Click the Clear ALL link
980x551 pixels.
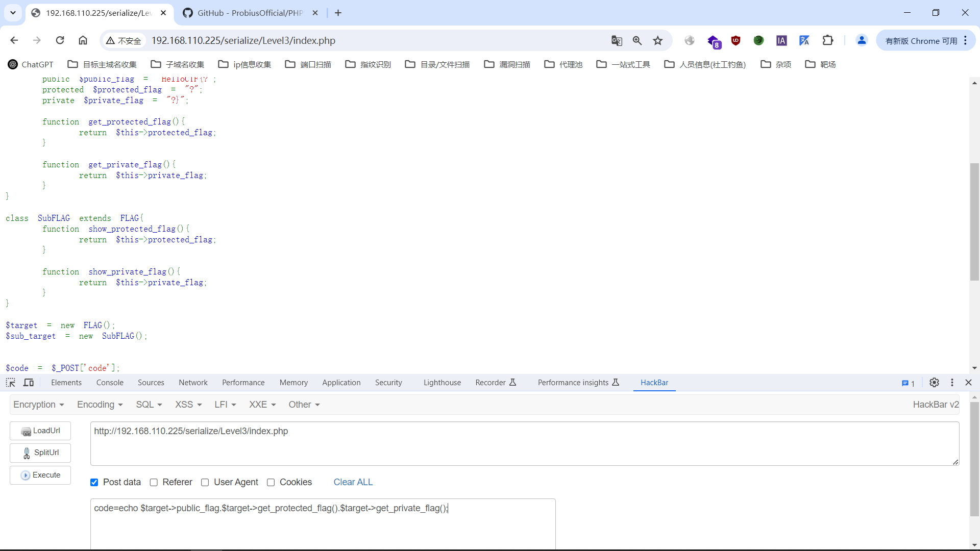[x=353, y=483]
